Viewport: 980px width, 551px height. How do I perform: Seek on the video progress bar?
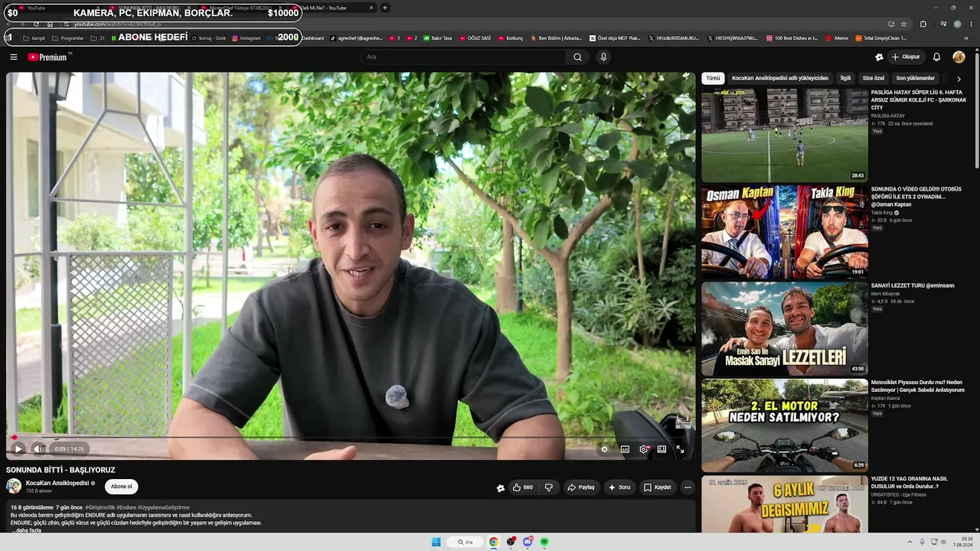351,438
